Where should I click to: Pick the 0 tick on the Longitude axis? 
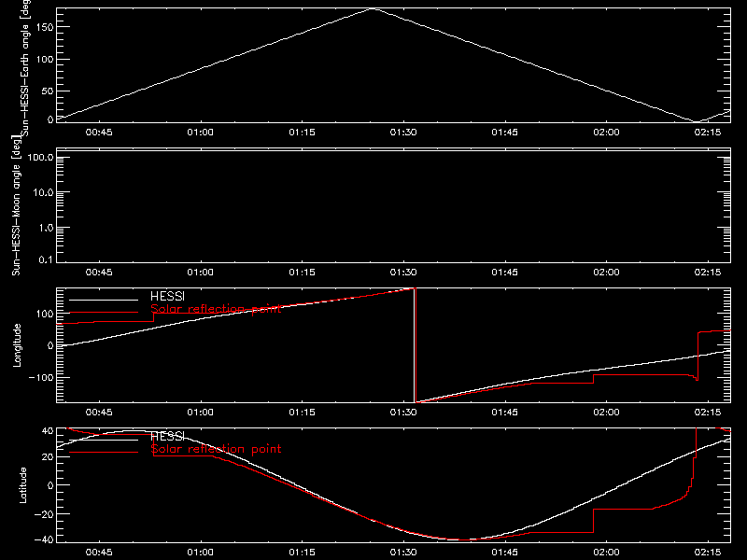pyautogui.click(x=50, y=345)
